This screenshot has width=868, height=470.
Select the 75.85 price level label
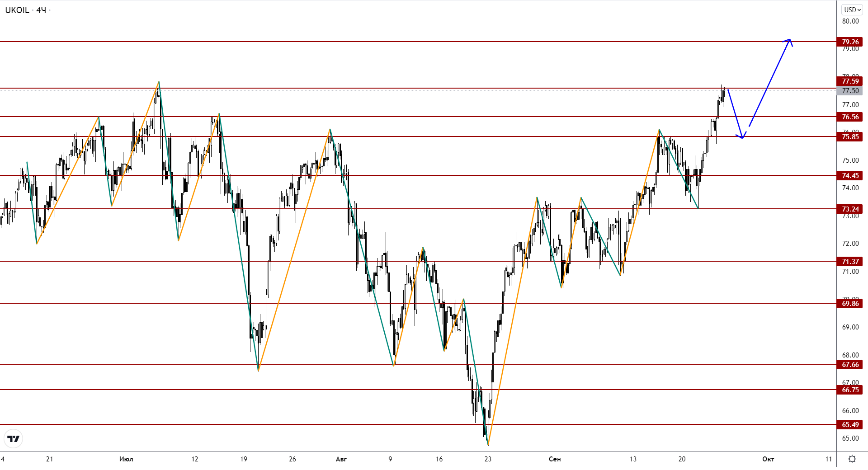[850, 137]
